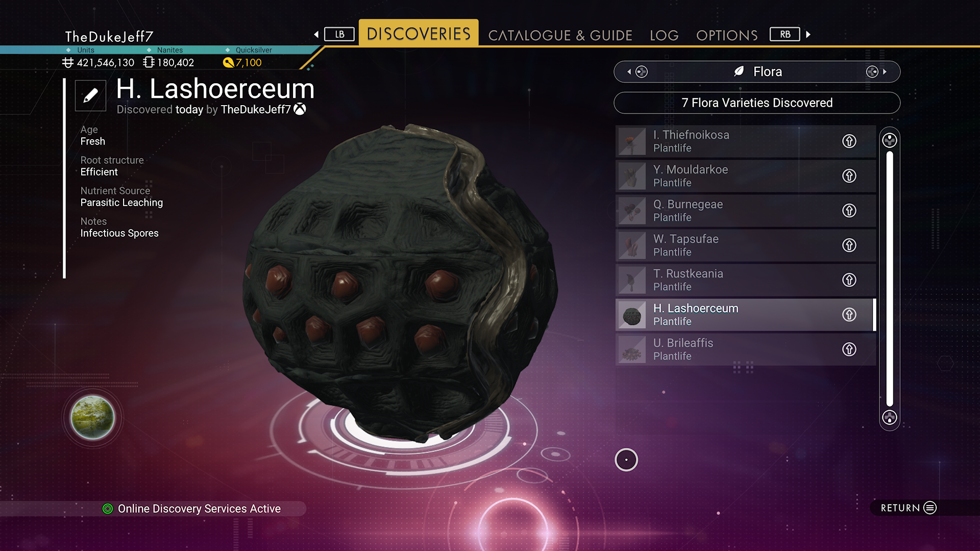
Task: Open the Log tab
Action: (x=664, y=35)
